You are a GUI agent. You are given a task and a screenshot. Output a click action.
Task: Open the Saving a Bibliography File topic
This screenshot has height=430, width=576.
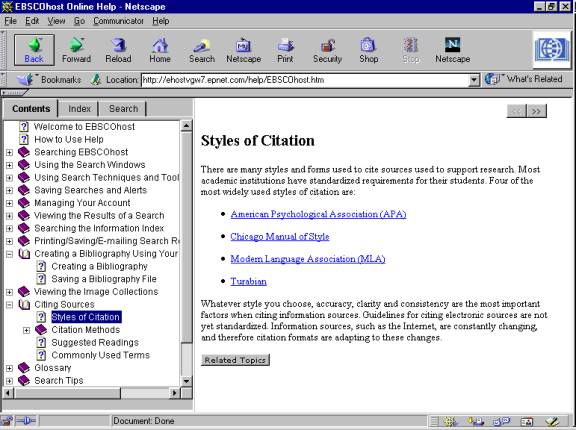click(x=104, y=279)
